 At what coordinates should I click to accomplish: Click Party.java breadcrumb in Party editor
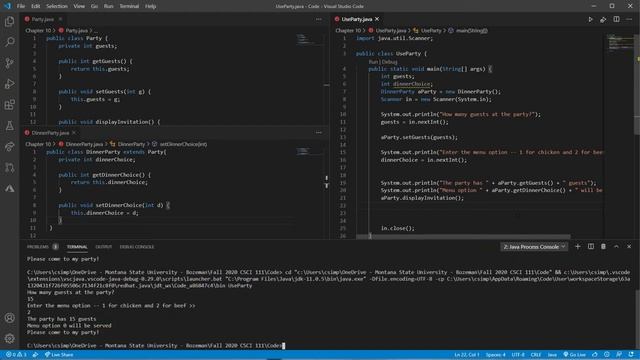click(x=76, y=31)
